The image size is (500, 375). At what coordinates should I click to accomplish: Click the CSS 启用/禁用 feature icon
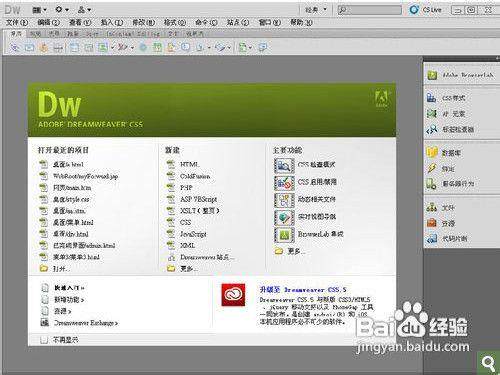click(x=284, y=182)
